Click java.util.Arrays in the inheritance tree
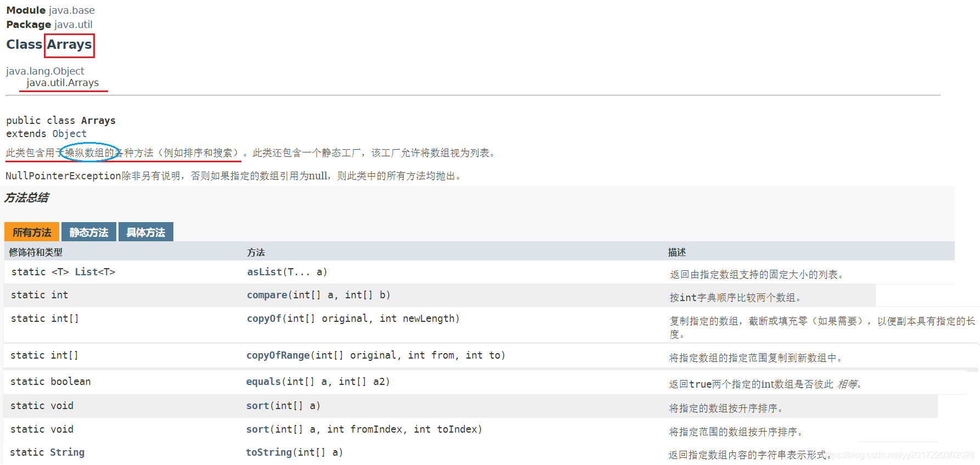 pos(63,83)
